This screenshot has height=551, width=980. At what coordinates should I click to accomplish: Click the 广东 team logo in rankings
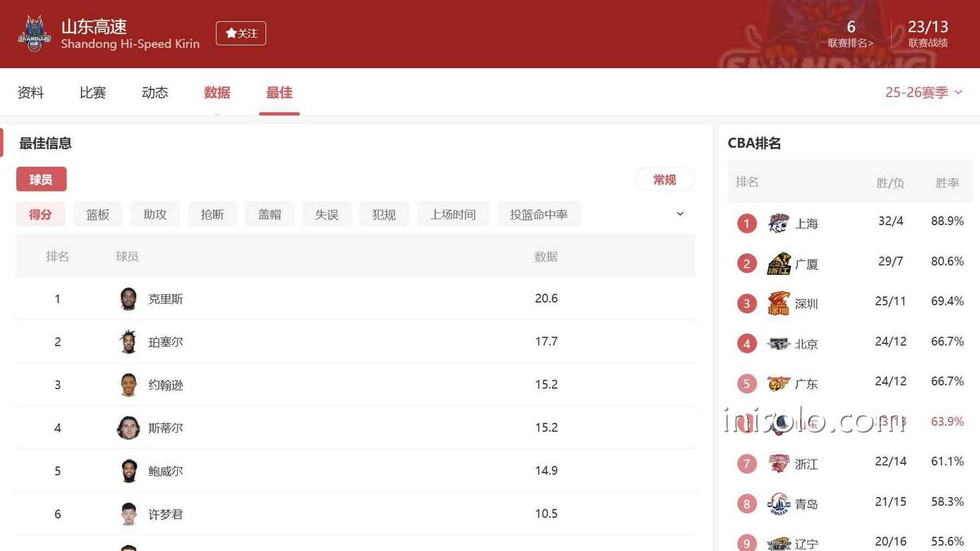(x=778, y=384)
